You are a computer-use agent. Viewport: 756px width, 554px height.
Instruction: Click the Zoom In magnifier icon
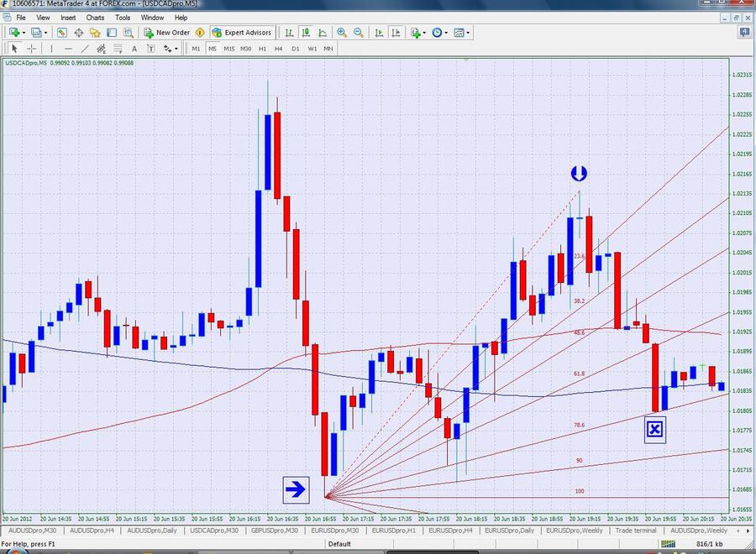point(342,33)
